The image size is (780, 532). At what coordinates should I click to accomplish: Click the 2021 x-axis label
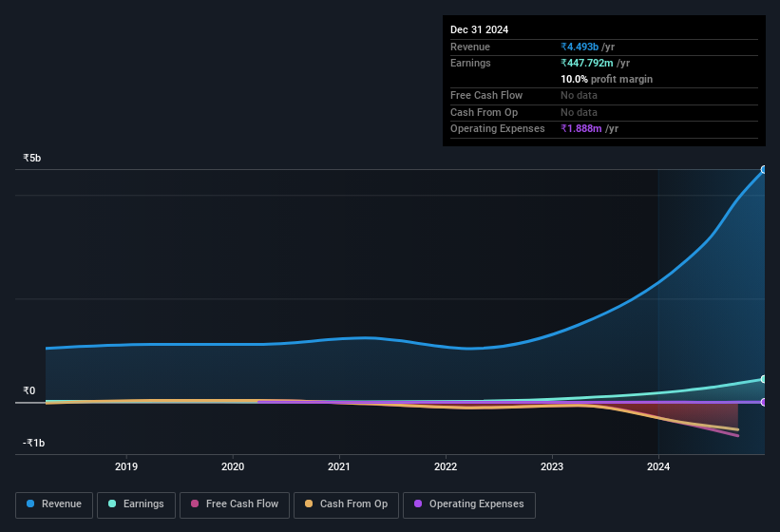pos(339,466)
